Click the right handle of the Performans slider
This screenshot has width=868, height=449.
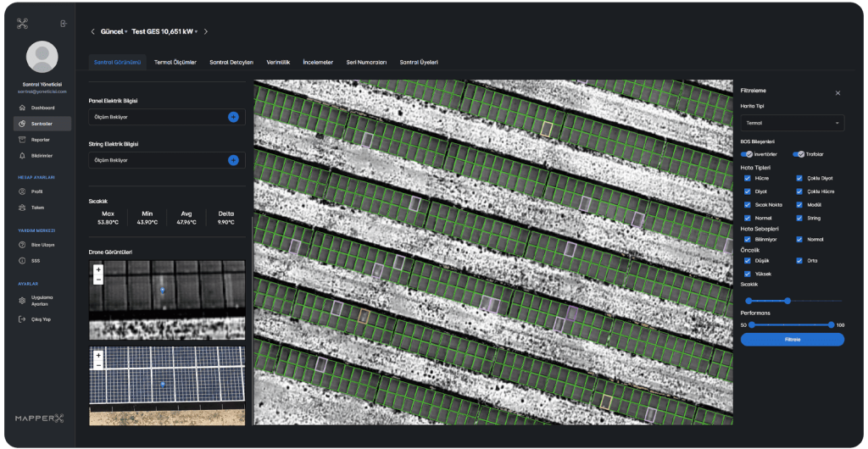832,324
